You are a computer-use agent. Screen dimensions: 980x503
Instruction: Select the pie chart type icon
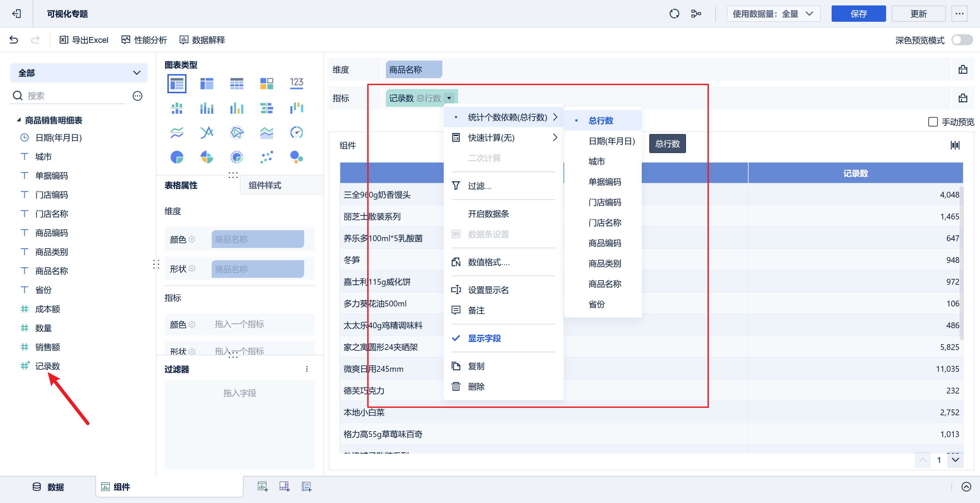click(x=177, y=157)
